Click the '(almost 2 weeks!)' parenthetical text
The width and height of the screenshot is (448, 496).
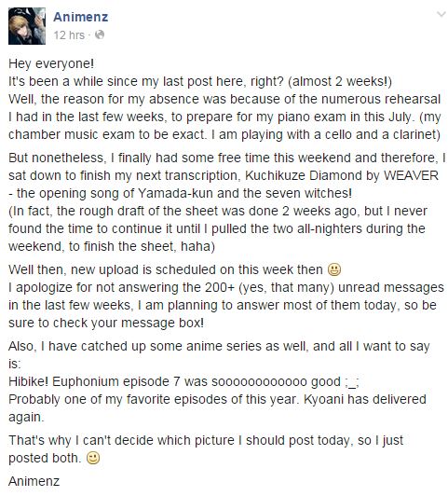pyautogui.click(x=340, y=82)
